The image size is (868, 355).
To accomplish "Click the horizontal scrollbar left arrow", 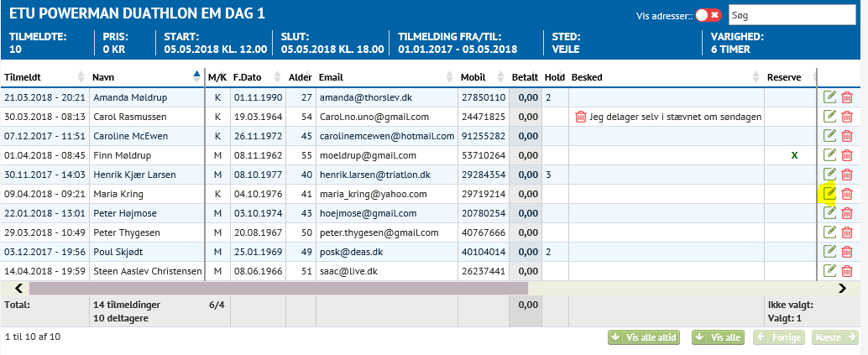I will (x=18, y=288).
